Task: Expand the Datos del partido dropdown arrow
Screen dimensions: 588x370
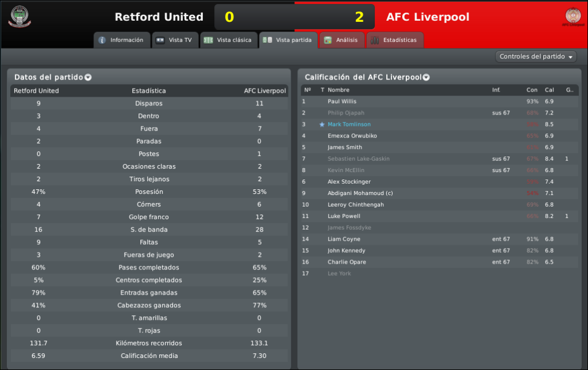Action: pyautogui.click(x=88, y=77)
